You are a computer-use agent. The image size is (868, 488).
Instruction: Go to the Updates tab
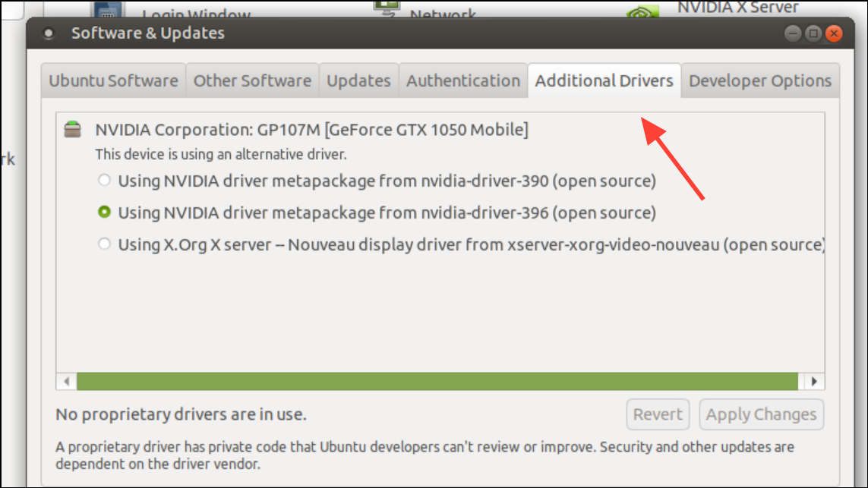358,80
